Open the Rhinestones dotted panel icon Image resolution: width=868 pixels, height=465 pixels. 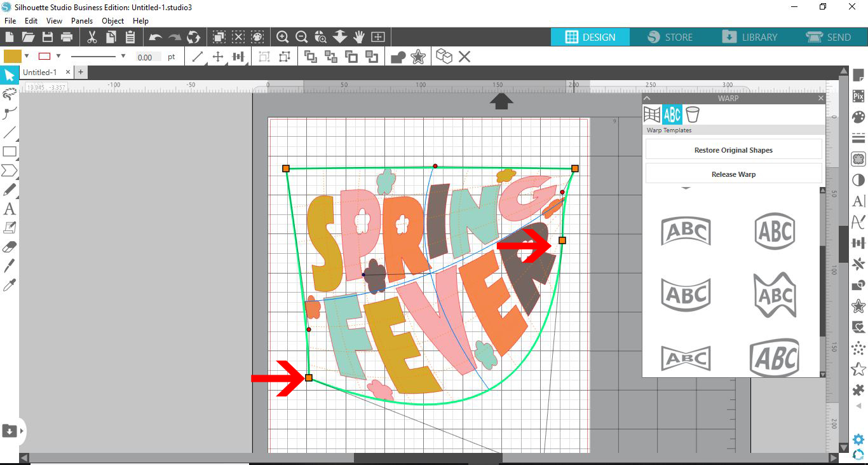858,348
